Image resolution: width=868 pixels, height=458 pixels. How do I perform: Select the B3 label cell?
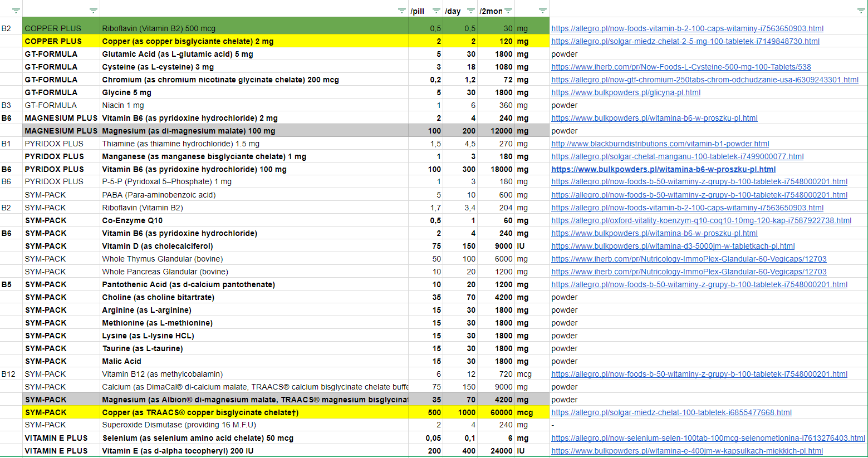point(11,105)
